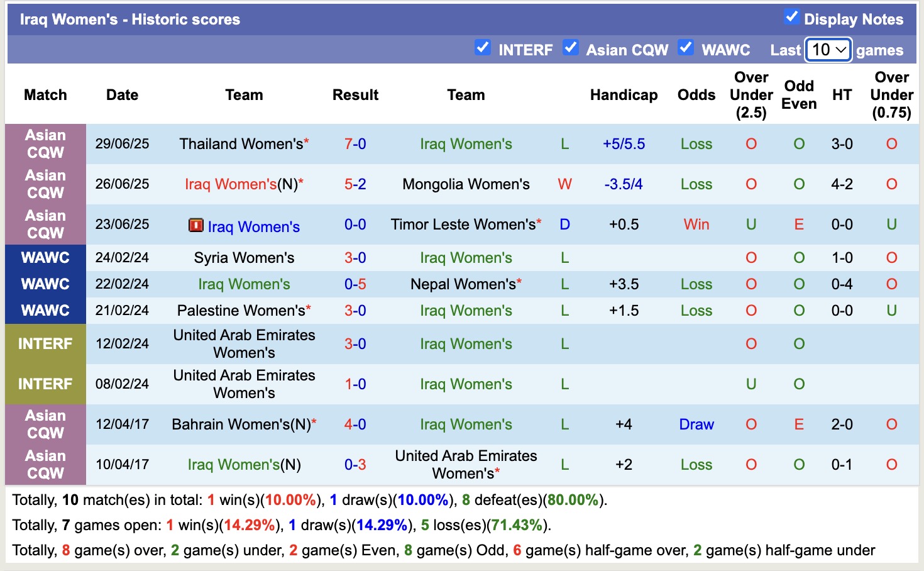Open the 5-2 match result
The image size is (924, 571).
(x=355, y=184)
